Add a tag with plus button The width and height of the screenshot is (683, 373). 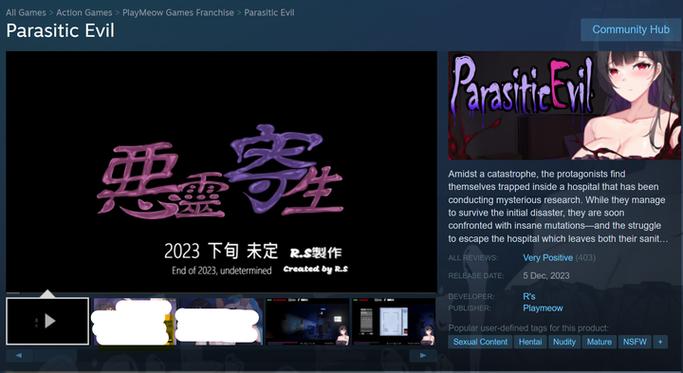point(660,342)
